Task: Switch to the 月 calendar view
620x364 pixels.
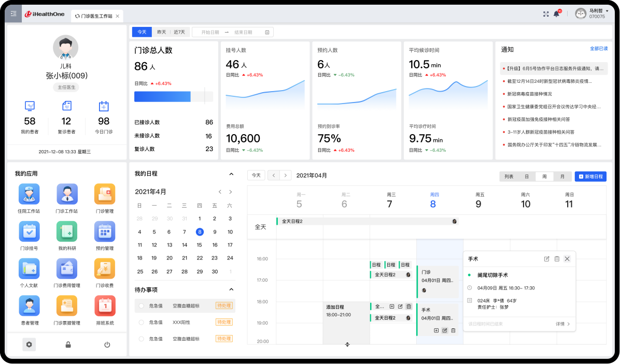Action: pos(562,177)
